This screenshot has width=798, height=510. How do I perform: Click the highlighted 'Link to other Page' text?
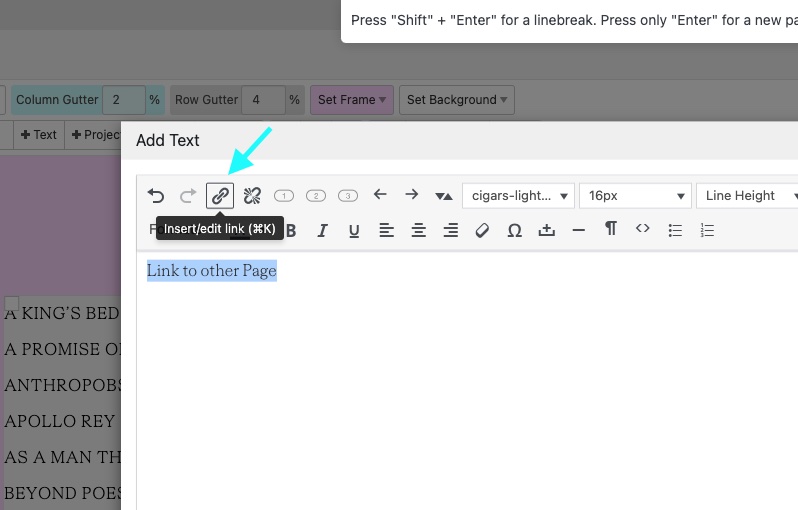(212, 271)
